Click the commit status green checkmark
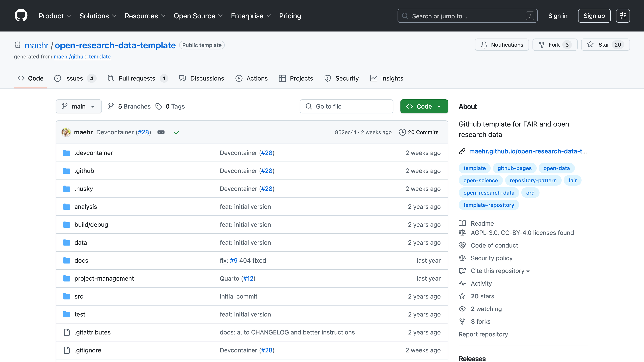This screenshot has height=362, width=644. (177, 132)
